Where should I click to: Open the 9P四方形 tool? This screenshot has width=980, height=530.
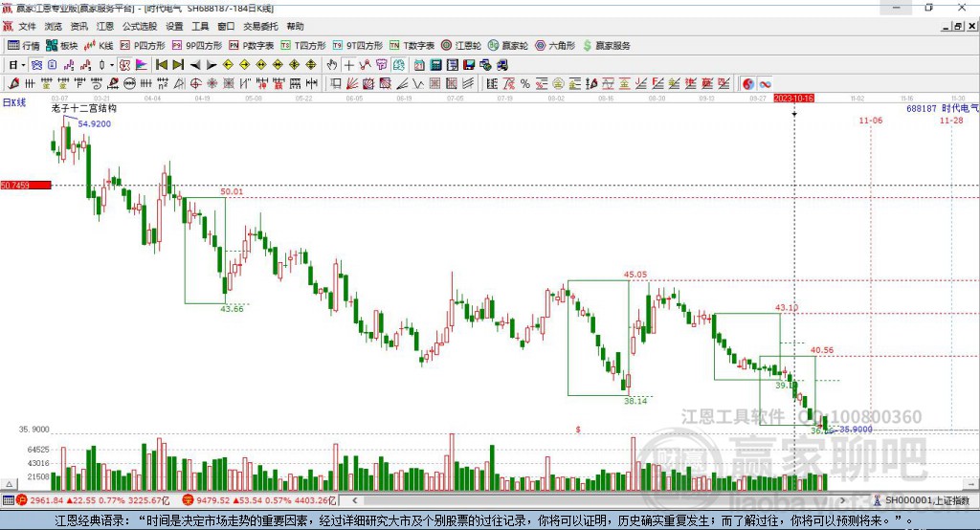(197, 46)
